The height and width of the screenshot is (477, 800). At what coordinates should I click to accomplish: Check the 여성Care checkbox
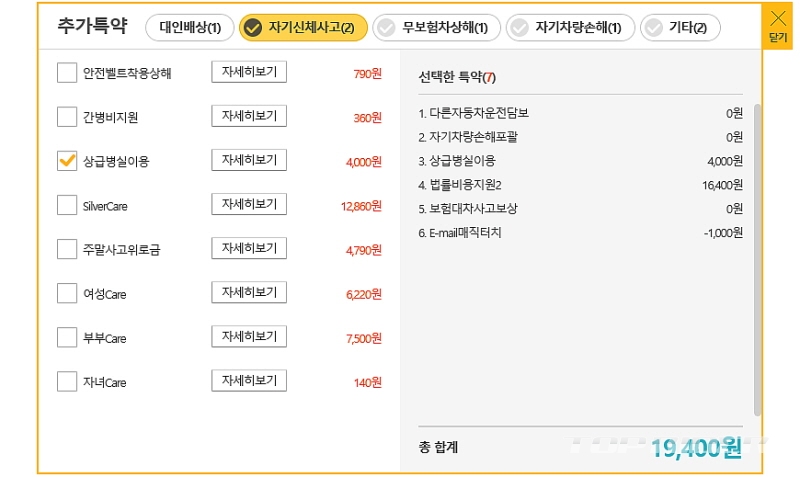pos(67,293)
